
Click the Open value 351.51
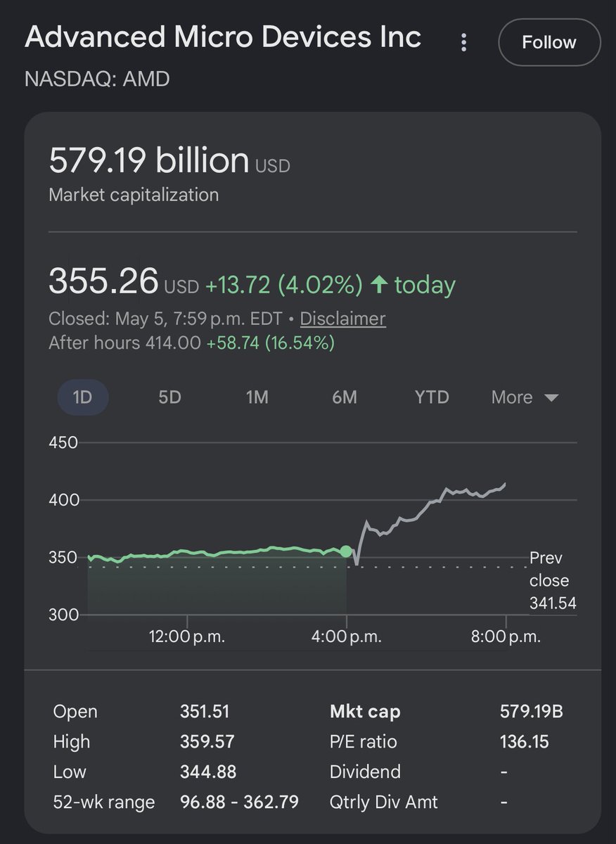coord(205,711)
